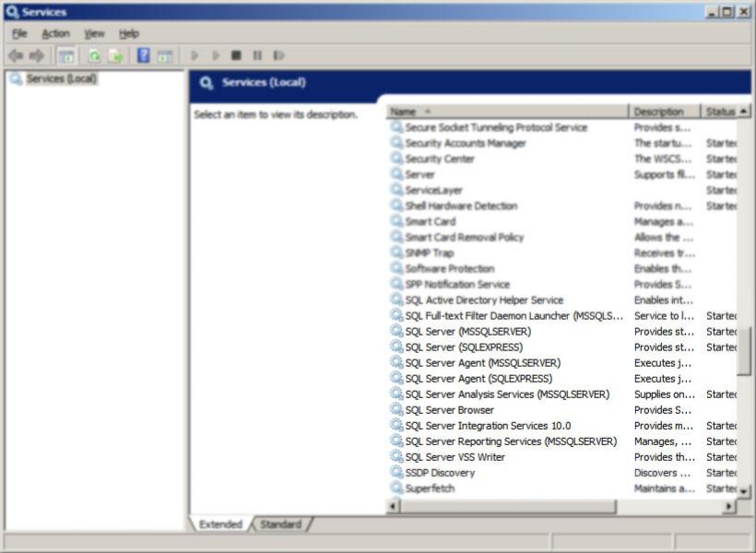Select SQL Server Reporting Services (MSSQLSERVER)
The width and height of the screenshot is (756, 553).
(x=511, y=441)
